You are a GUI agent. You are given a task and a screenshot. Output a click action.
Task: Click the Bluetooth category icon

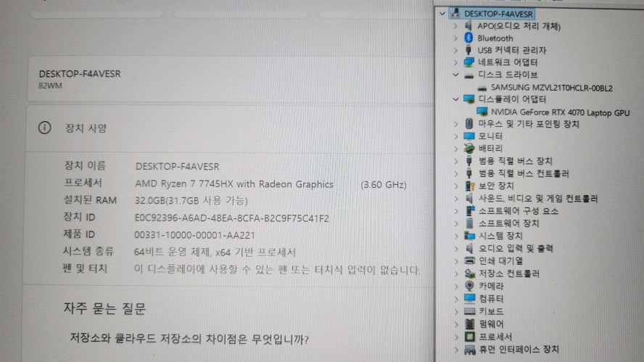[468, 38]
